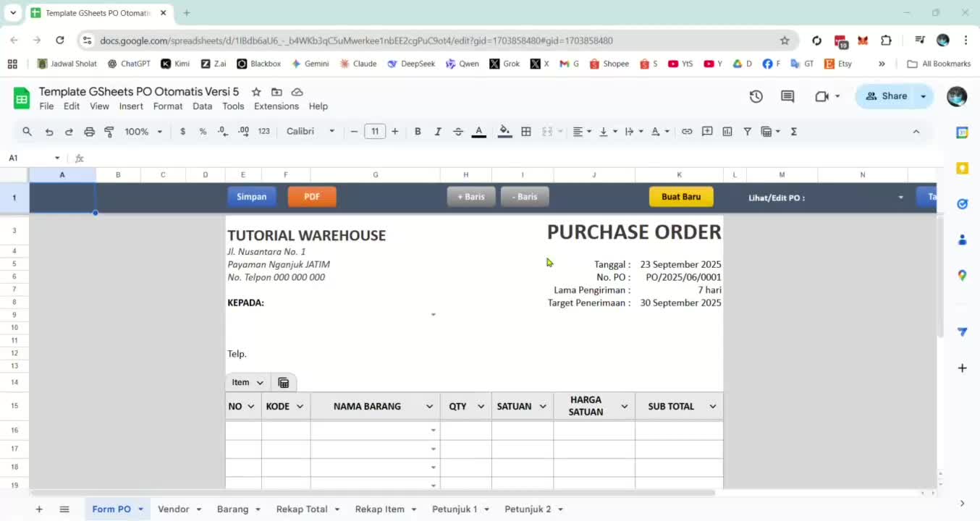Click the font size input field

point(374,132)
